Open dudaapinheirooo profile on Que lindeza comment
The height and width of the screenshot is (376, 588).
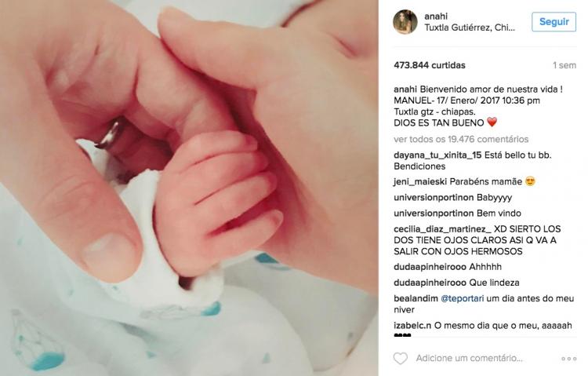[430, 283]
